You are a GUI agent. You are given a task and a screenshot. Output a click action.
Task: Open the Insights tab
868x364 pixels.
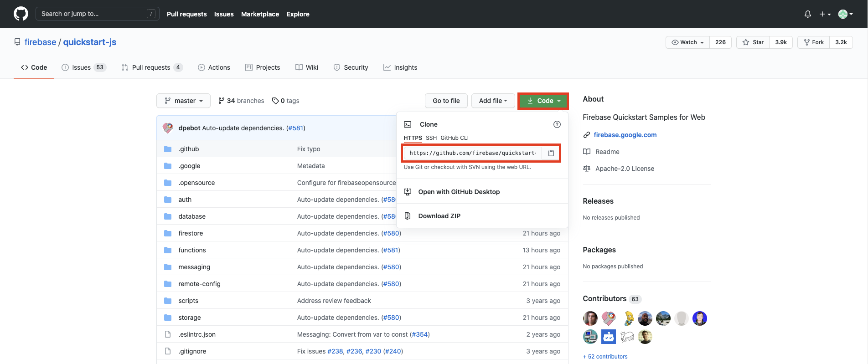pos(400,67)
